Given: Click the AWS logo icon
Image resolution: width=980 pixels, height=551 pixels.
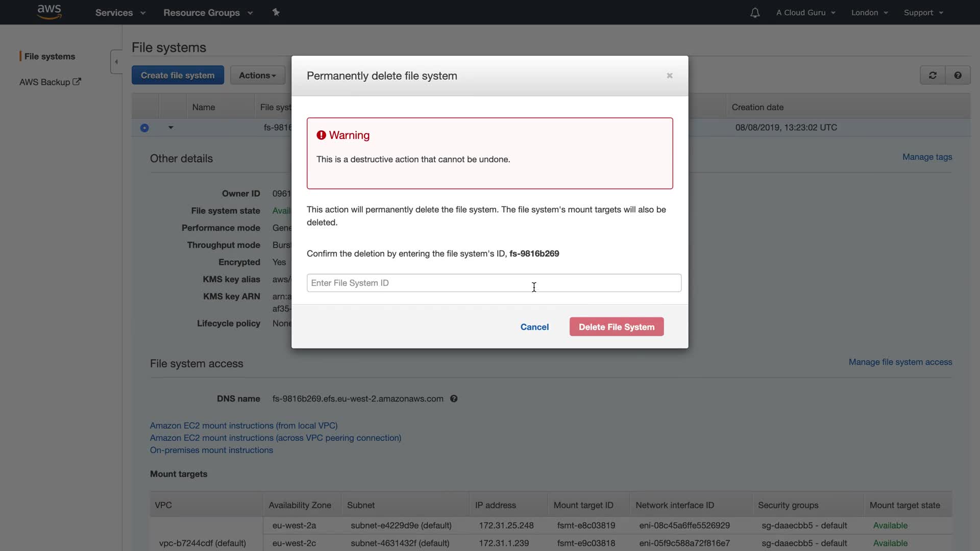Looking at the screenshot, I should coord(50,12).
